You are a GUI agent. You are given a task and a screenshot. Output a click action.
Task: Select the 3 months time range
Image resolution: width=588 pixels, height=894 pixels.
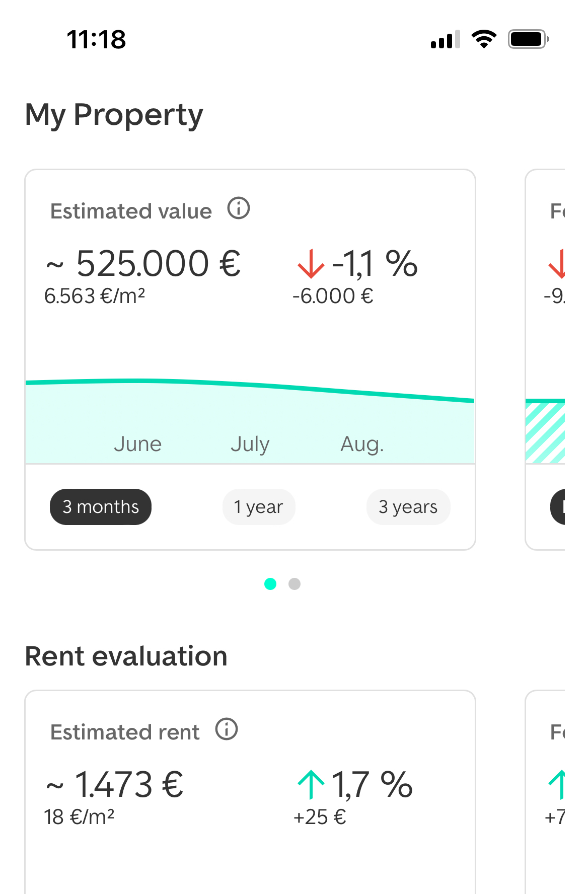(x=101, y=507)
